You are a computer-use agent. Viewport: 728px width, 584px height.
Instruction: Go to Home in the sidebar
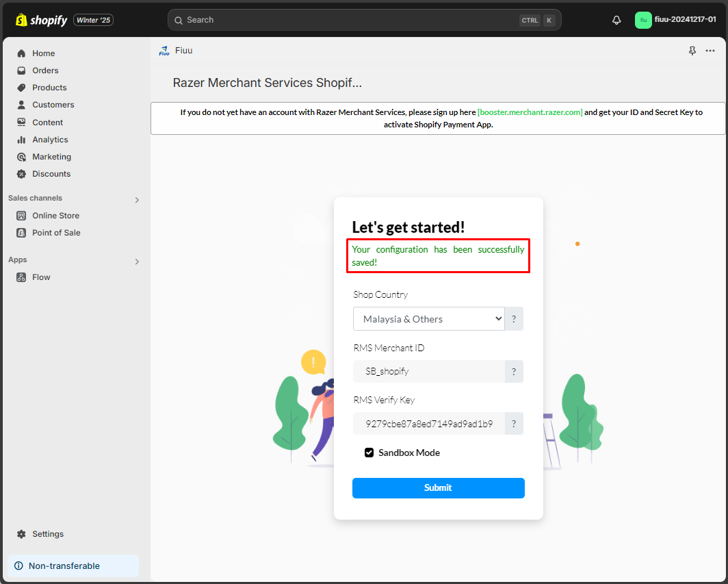point(44,53)
